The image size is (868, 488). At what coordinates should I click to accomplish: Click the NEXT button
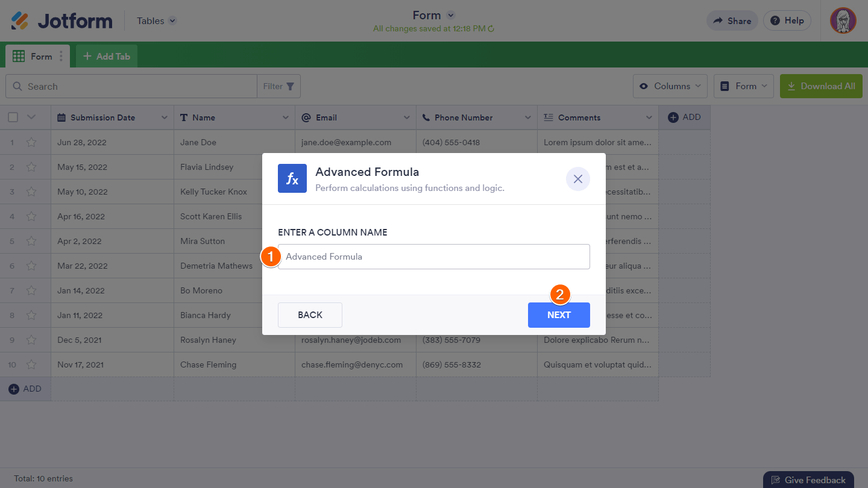tap(559, 315)
